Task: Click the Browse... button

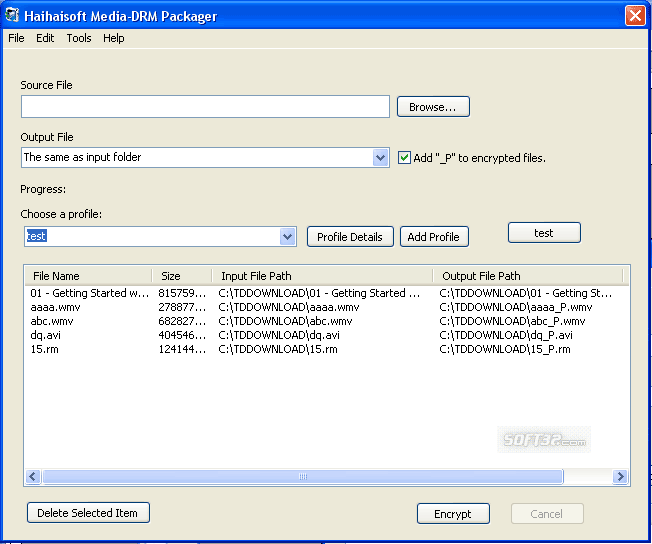Action: (x=433, y=107)
